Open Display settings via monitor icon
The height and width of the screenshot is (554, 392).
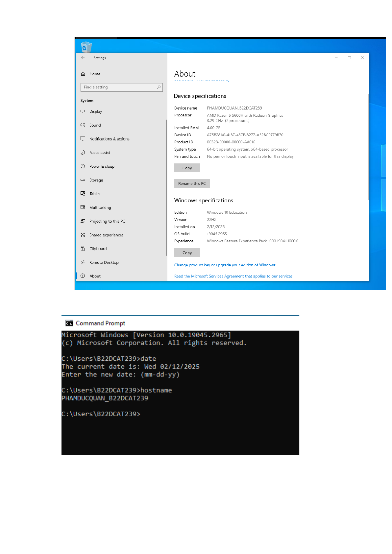(83, 111)
